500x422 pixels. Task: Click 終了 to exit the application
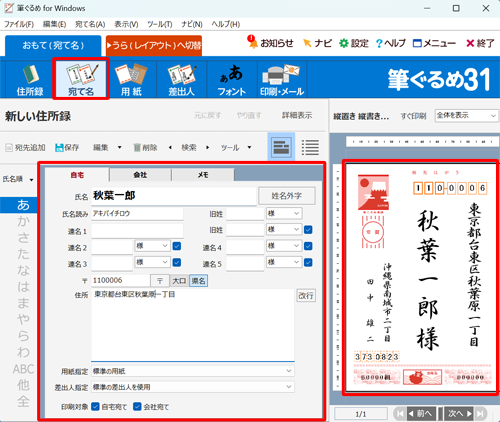coord(480,43)
